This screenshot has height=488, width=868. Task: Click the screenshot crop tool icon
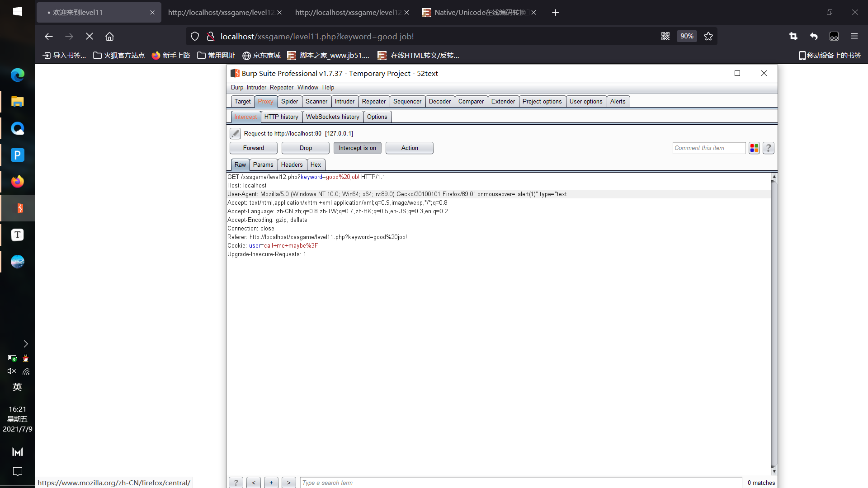tap(793, 36)
